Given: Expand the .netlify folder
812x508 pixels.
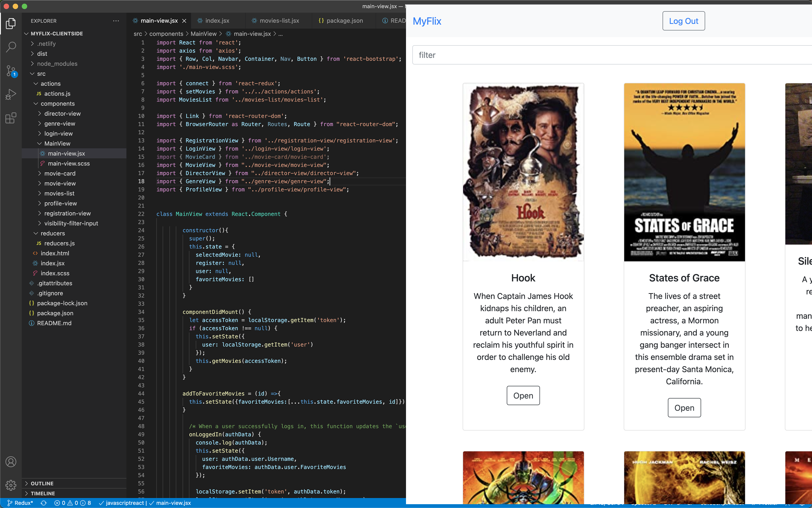Looking at the screenshot, I should coord(32,44).
